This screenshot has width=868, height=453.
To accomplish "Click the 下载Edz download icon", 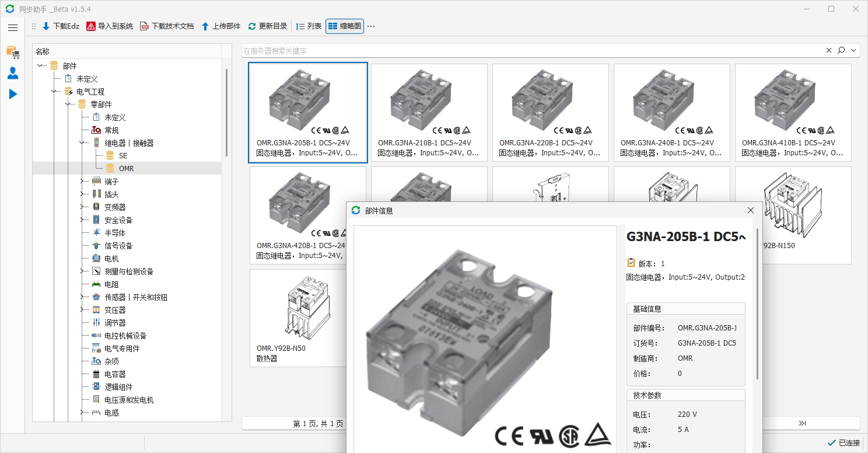I will pos(46,26).
